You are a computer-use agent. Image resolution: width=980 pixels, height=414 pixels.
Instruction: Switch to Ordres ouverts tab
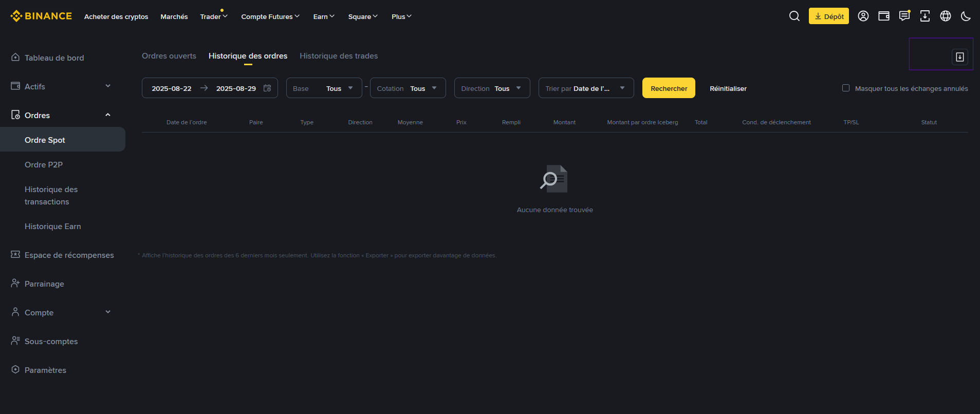point(169,56)
